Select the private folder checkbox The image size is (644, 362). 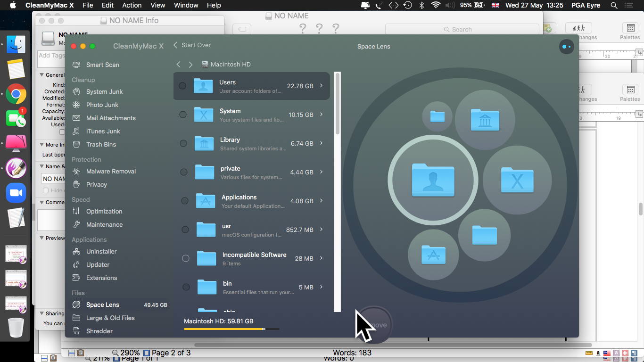(184, 172)
